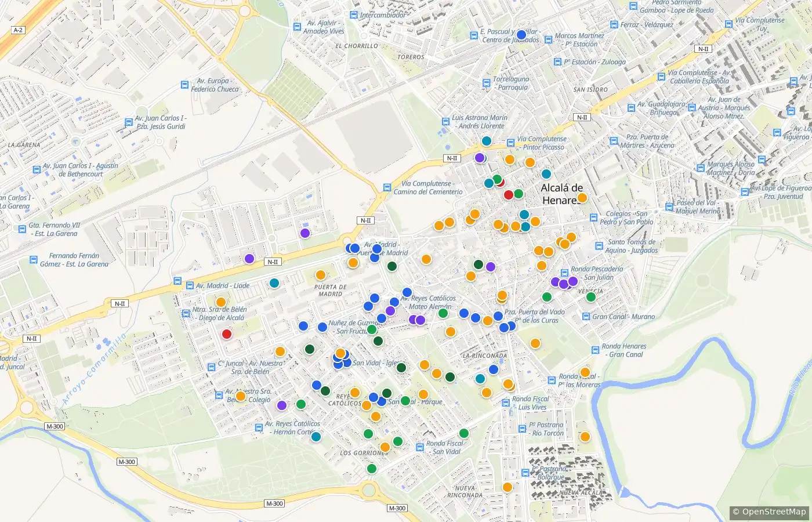Viewport: 812px width, 522px height.
Task: Click the Pº Pastrana - Río Torcón stop icon
Action: (522, 429)
